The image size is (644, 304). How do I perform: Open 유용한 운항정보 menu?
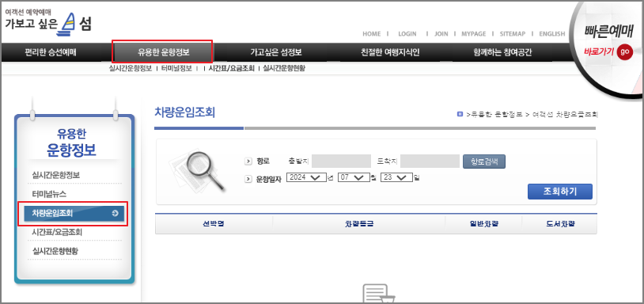163,52
